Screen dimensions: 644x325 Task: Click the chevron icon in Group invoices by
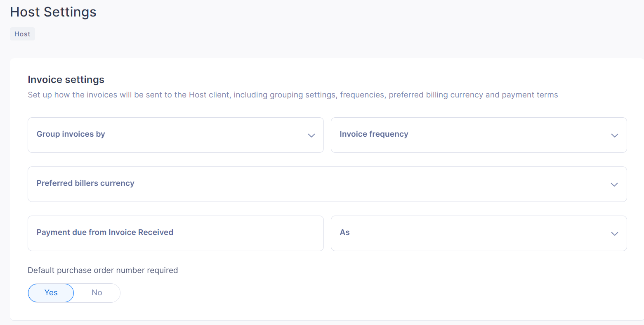tap(311, 135)
